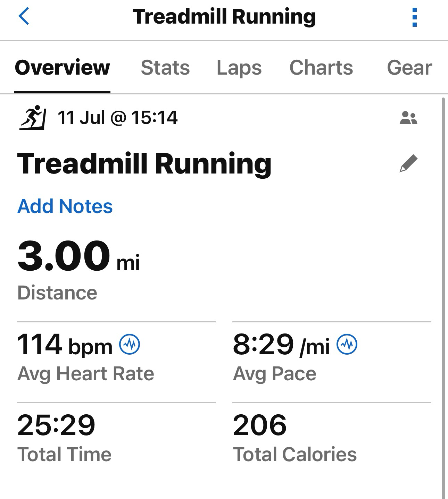Open the Gear tab
The image size is (448, 499).
click(409, 67)
